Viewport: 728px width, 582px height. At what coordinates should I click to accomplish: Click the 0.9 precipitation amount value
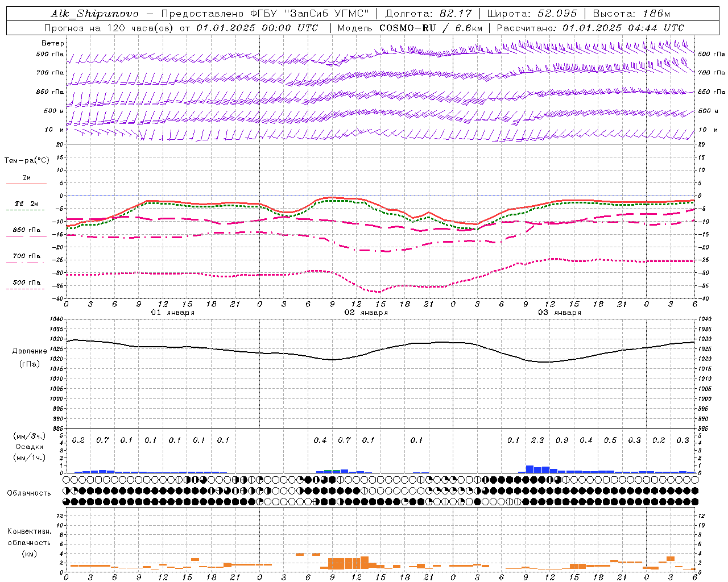tap(562, 440)
